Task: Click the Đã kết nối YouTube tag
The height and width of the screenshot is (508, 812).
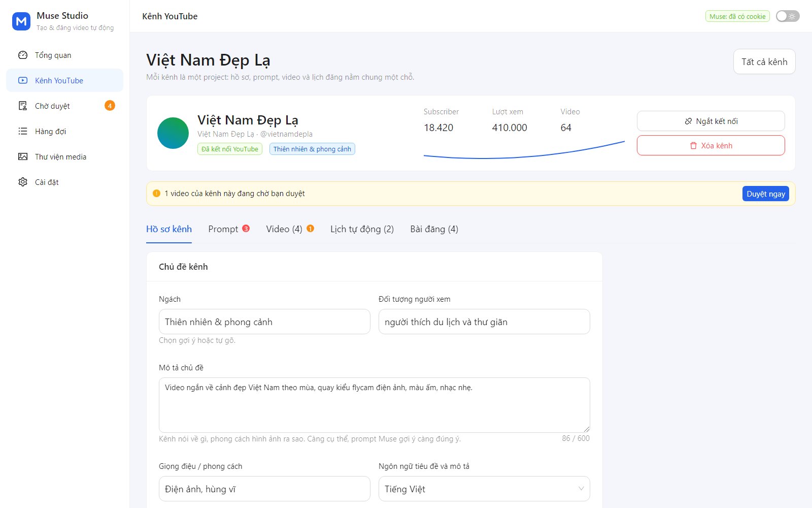Action: [230, 149]
